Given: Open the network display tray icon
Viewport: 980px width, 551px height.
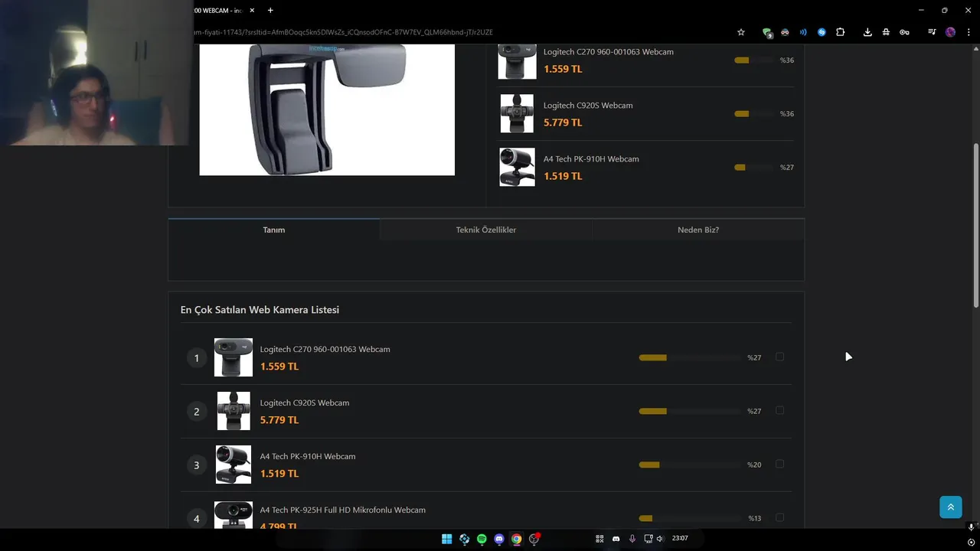Looking at the screenshot, I should coord(648,539).
